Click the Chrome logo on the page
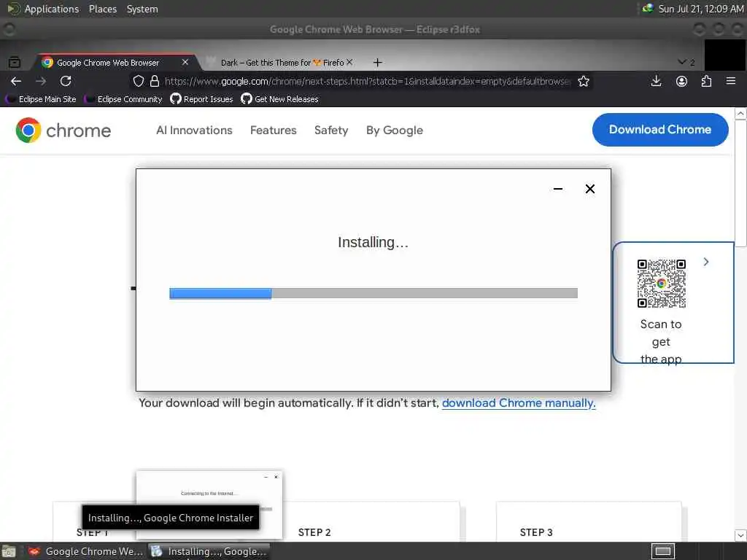Image resolution: width=747 pixels, height=560 pixels. coord(63,131)
